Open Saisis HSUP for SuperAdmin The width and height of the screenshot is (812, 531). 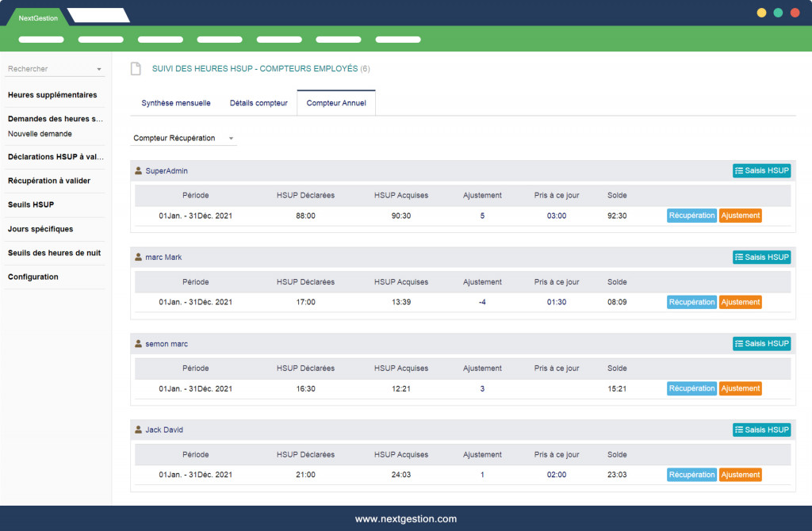click(x=761, y=170)
